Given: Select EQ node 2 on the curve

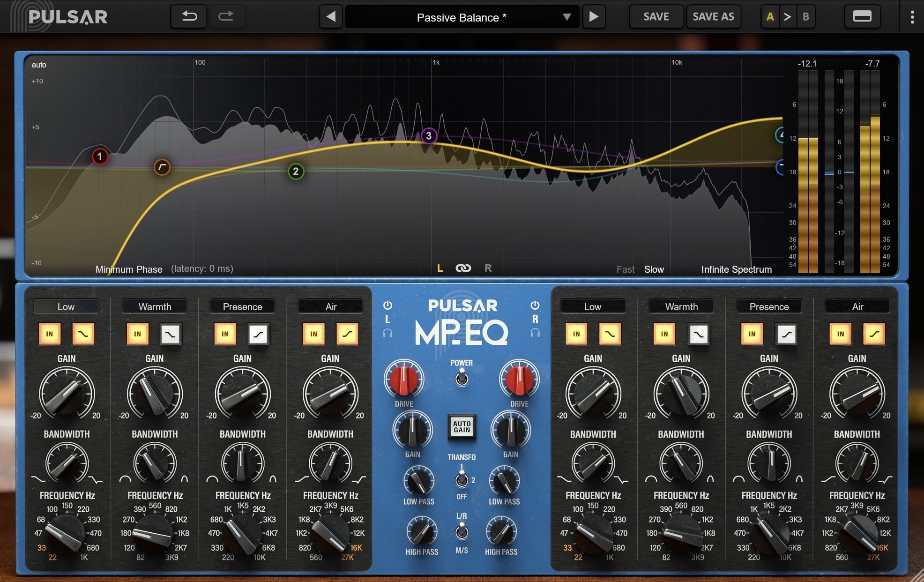Looking at the screenshot, I should pos(295,172).
